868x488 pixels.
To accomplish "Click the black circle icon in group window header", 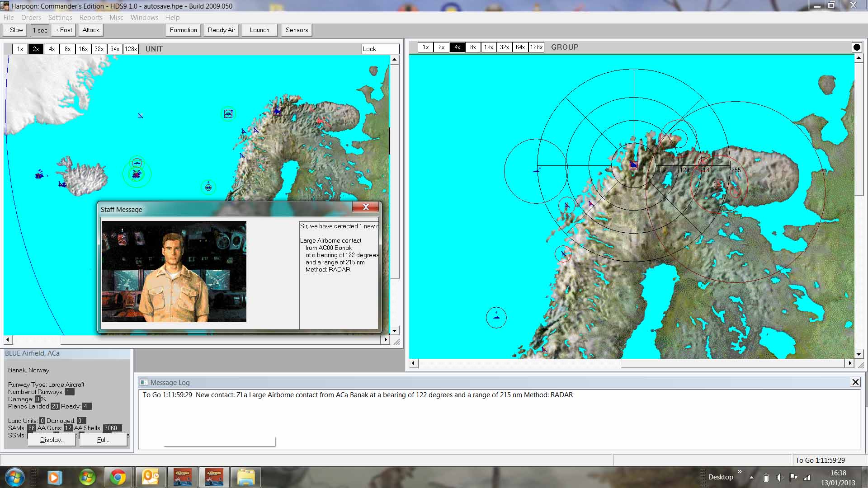I will coord(856,47).
